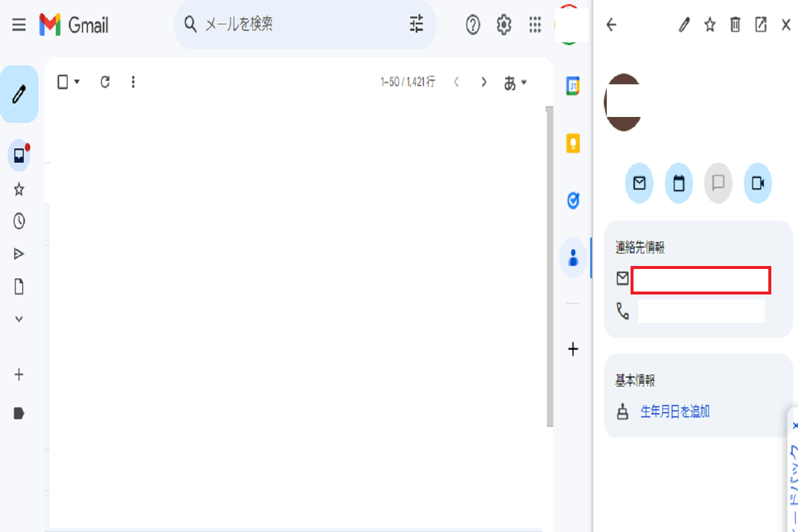
Task: Open the more options three-dot menu
Action: coord(133,82)
